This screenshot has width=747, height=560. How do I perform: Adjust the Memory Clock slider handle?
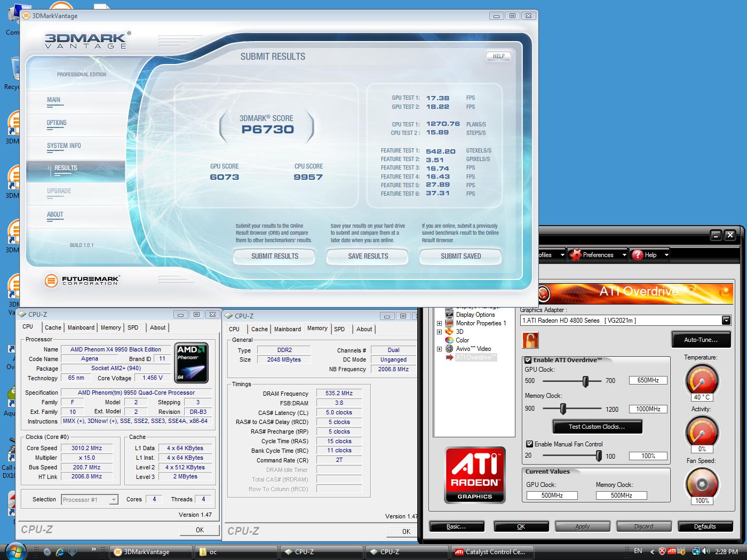coord(562,409)
